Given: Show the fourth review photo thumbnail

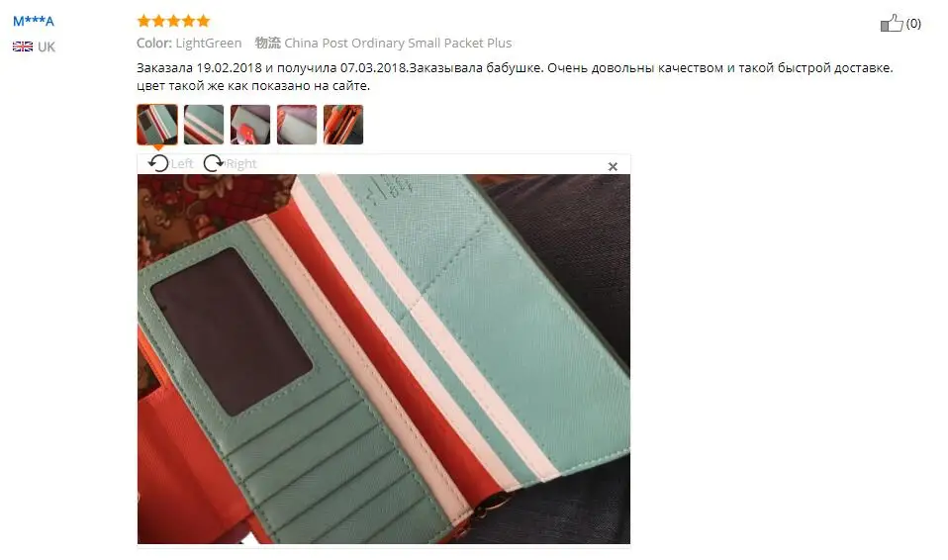Looking at the screenshot, I should [x=297, y=125].
